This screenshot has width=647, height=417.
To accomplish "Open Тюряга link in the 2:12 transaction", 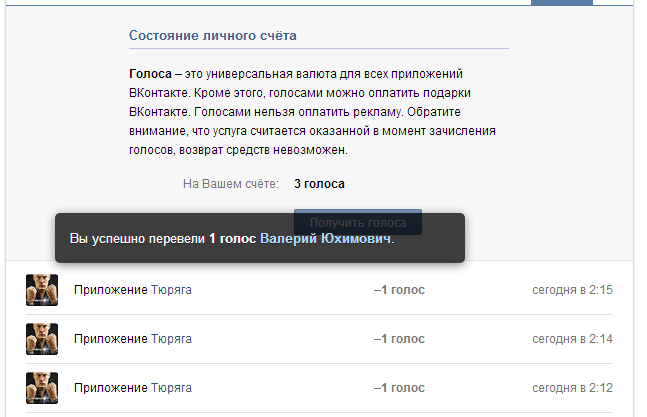I will [x=171, y=388].
